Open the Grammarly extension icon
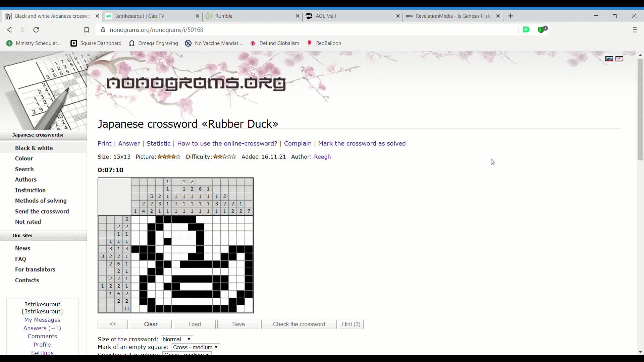Viewport: 644px width, 362px height. pyautogui.click(x=526, y=30)
